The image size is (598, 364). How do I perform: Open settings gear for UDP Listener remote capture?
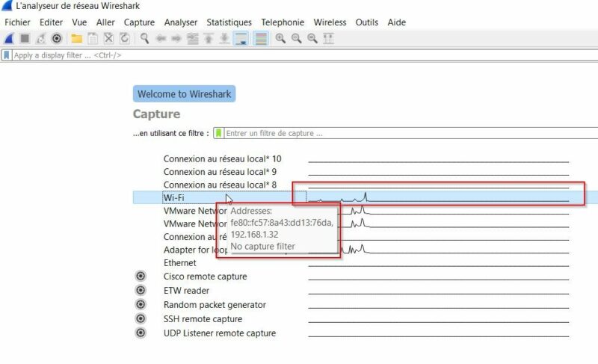(141, 333)
